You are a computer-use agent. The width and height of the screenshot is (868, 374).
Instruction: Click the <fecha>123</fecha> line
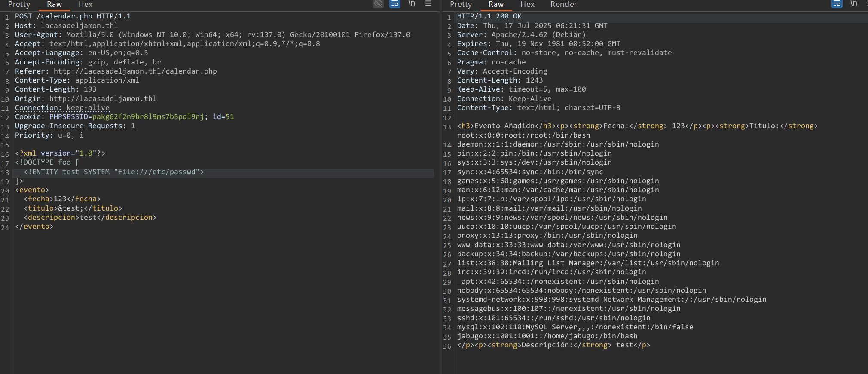tap(62, 199)
